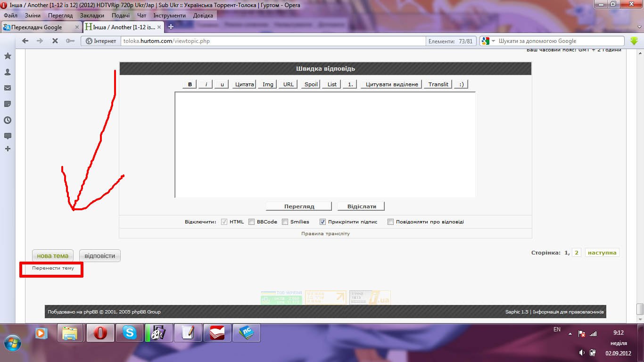644x362 pixels.
Task: Go to page 2 of the topic
Action: tap(577, 253)
